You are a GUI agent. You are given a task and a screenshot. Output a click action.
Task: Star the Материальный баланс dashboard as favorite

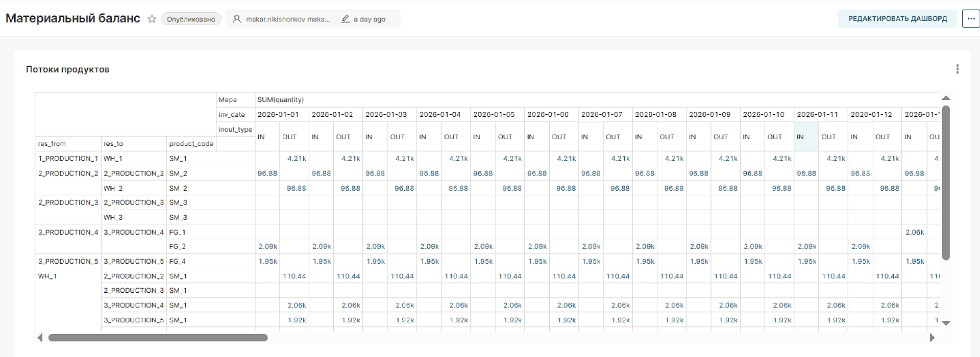(152, 19)
